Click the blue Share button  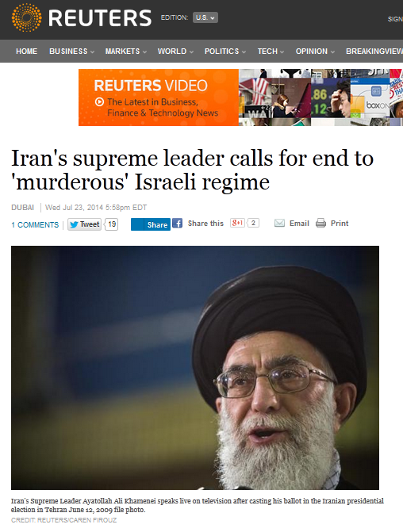[x=151, y=224]
